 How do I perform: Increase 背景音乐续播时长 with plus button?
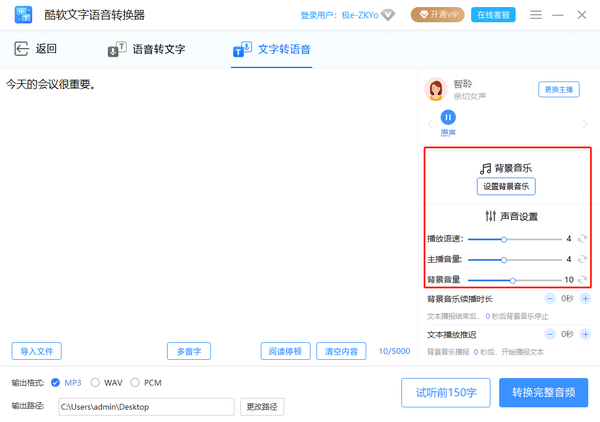click(585, 298)
